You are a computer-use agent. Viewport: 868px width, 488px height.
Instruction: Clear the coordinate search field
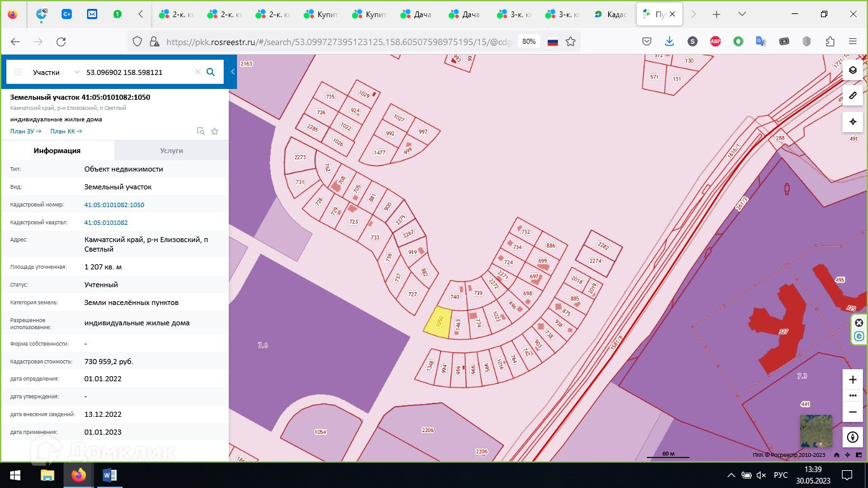click(198, 72)
